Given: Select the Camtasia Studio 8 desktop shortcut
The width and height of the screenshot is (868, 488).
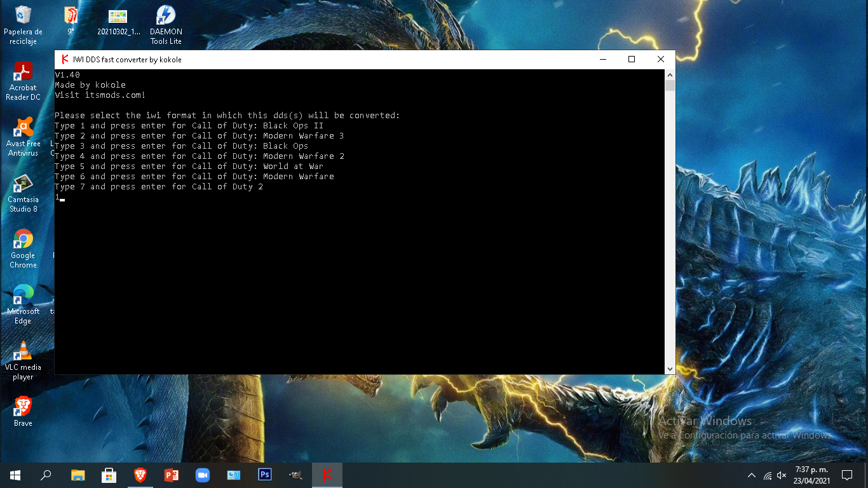Looking at the screenshot, I should pyautogui.click(x=23, y=193).
